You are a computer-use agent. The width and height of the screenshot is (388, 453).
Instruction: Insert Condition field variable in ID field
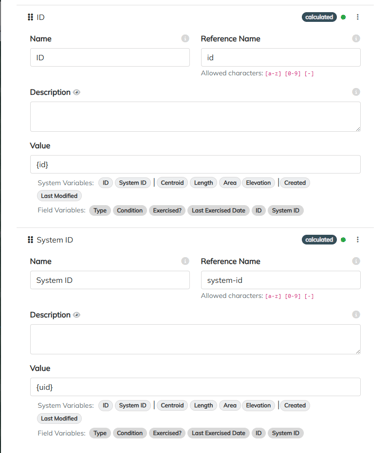click(x=130, y=210)
